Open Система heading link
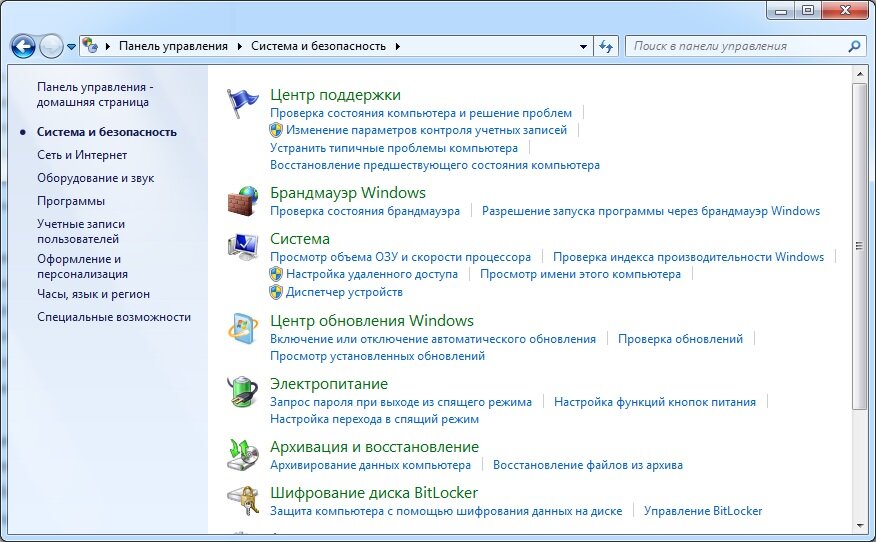 (x=299, y=239)
